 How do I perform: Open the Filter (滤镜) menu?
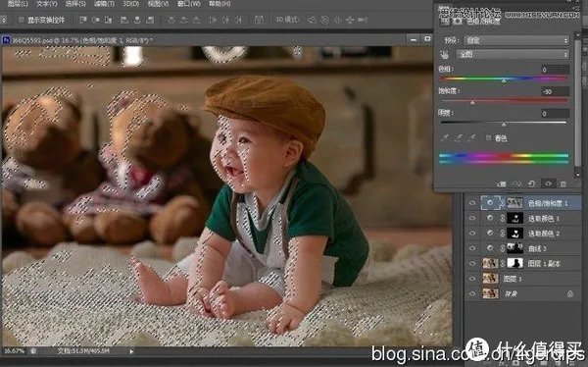[x=104, y=4]
